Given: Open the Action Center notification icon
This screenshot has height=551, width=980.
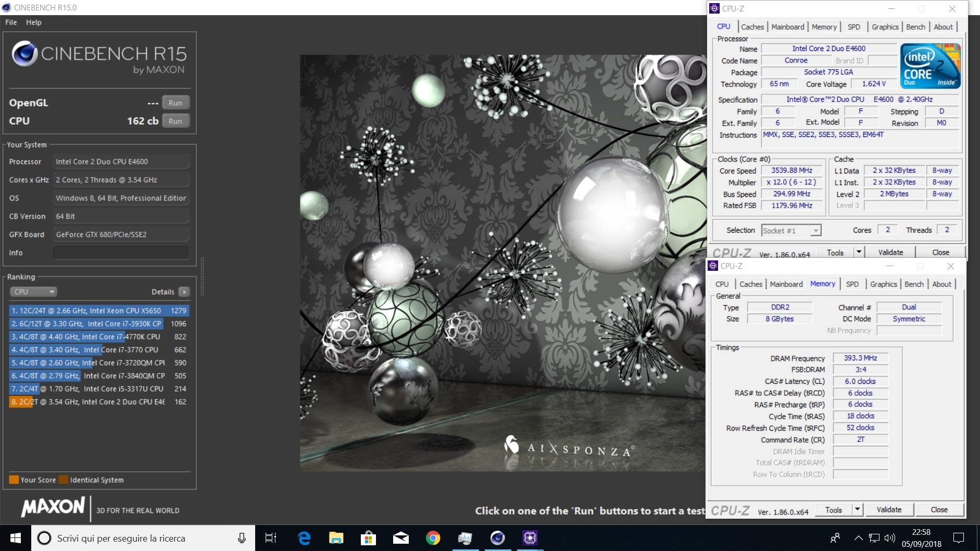Looking at the screenshot, I should point(959,538).
